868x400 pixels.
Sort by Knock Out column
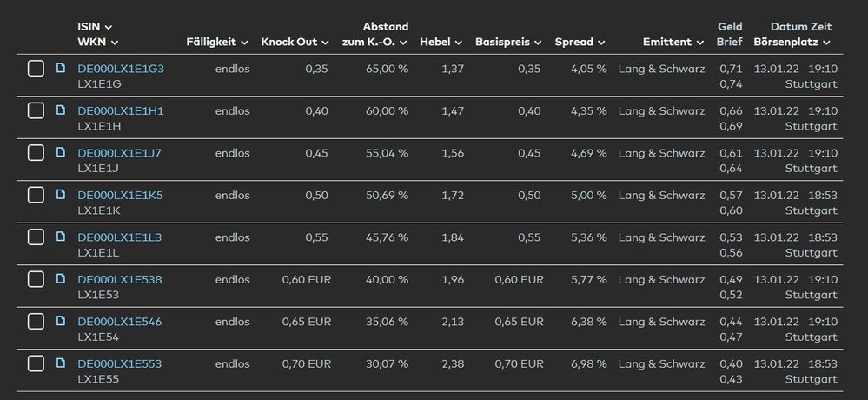click(x=295, y=42)
